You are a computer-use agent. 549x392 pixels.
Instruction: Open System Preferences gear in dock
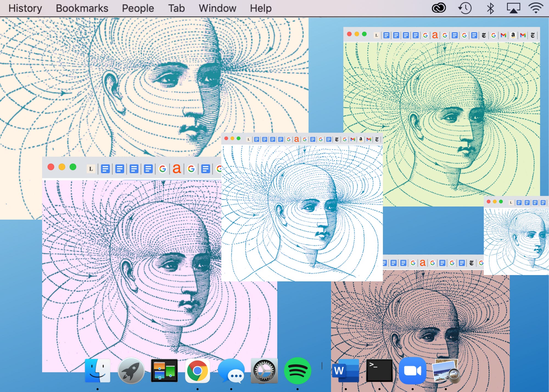click(264, 371)
